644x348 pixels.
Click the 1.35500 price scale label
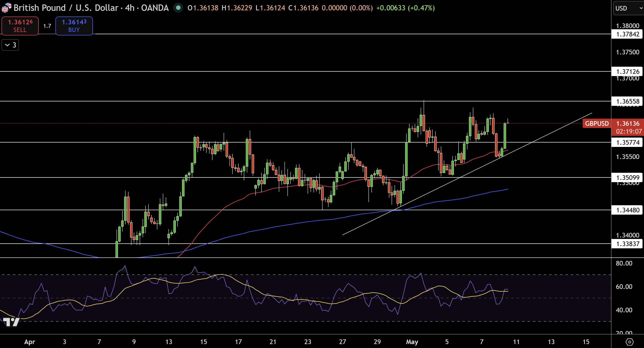[627, 157]
